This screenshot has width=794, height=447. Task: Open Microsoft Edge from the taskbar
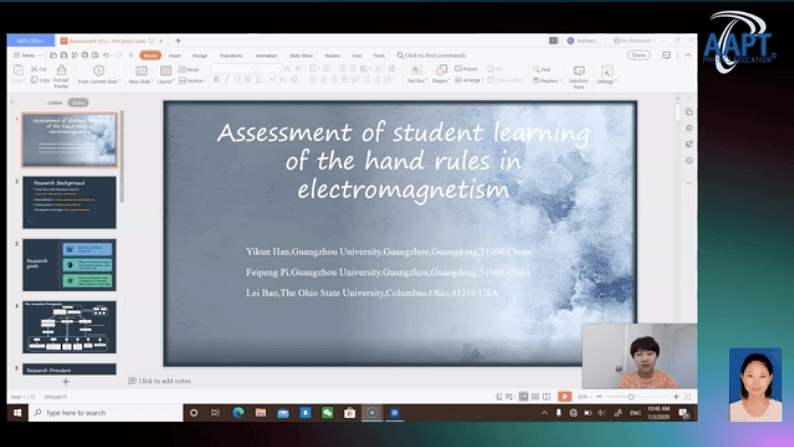coord(238,413)
